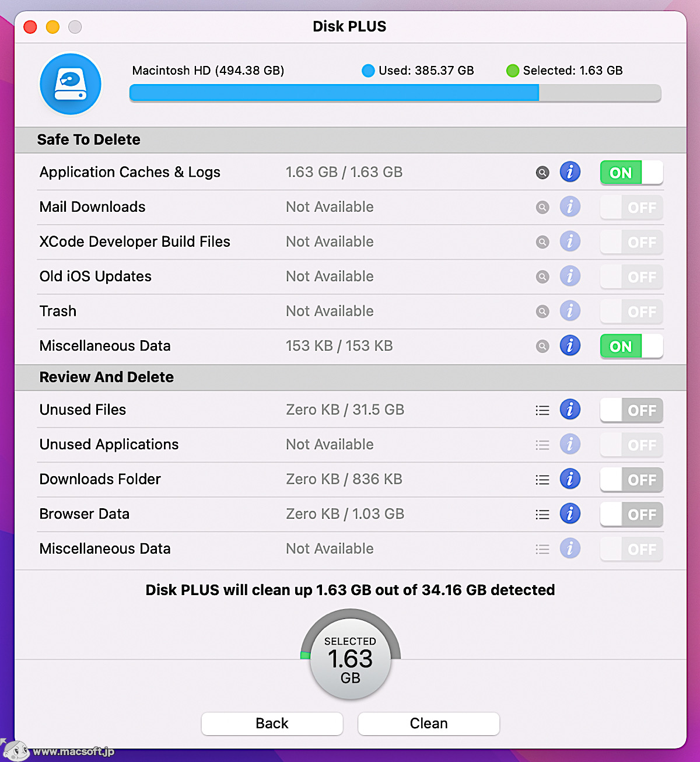Show info in last Miscellaneous Data row
Screen dimensions: 700x762
(x=570, y=548)
